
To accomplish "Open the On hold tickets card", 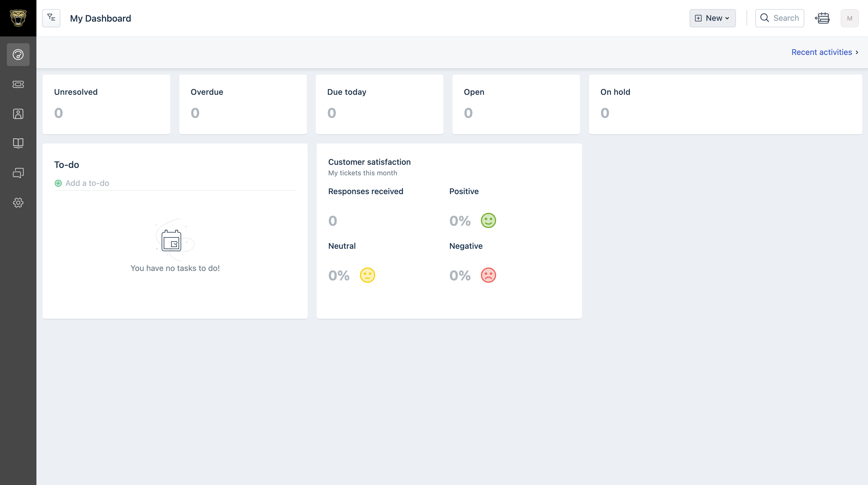I will click(x=725, y=104).
